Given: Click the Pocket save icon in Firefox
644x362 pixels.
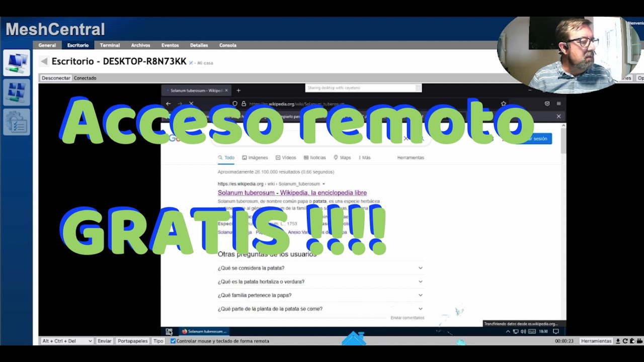Looking at the screenshot, I should (547, 104).
